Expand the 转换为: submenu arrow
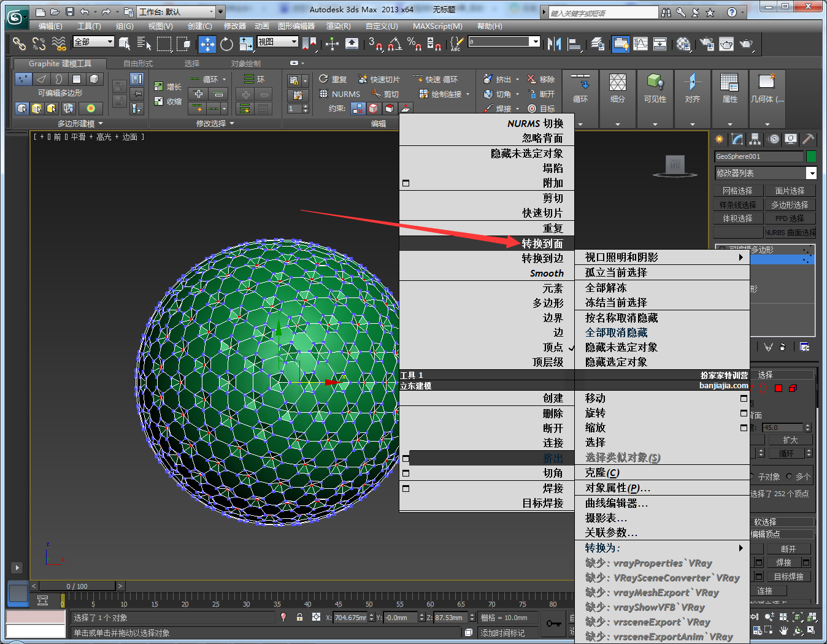The image size is (827, 644). coord(740,548)
